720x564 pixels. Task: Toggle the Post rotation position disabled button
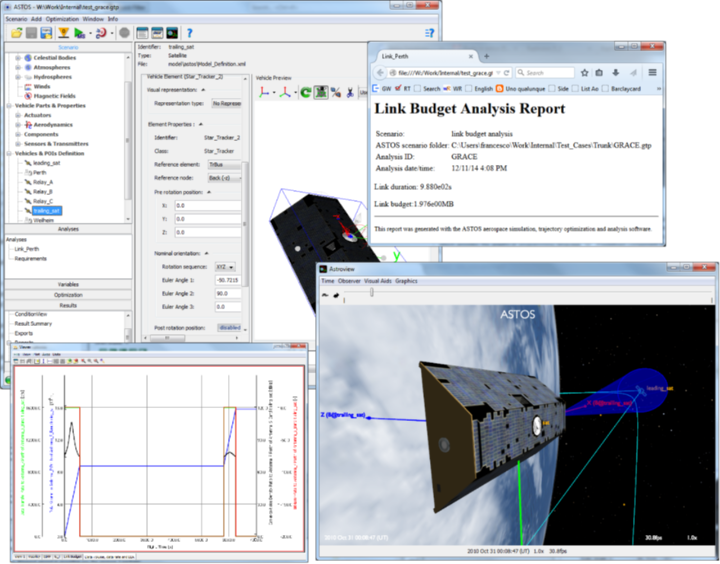point(229,328)
